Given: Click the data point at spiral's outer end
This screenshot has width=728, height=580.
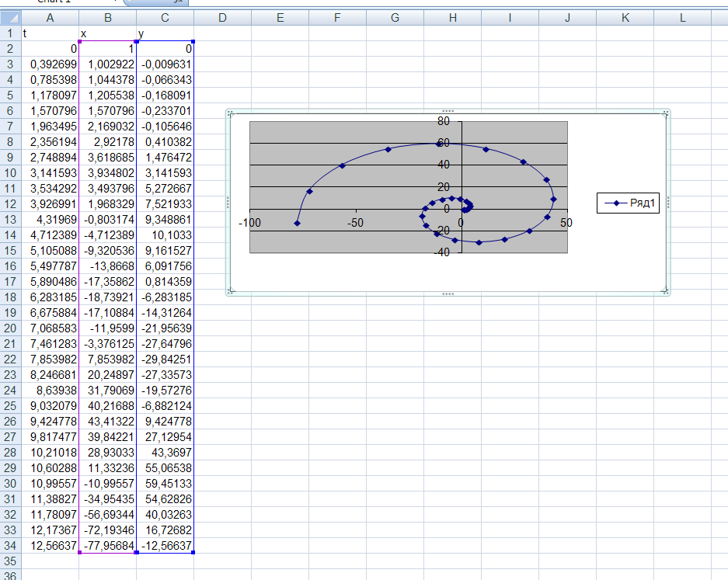Looking at the screenshot, I should pos(297,223).
